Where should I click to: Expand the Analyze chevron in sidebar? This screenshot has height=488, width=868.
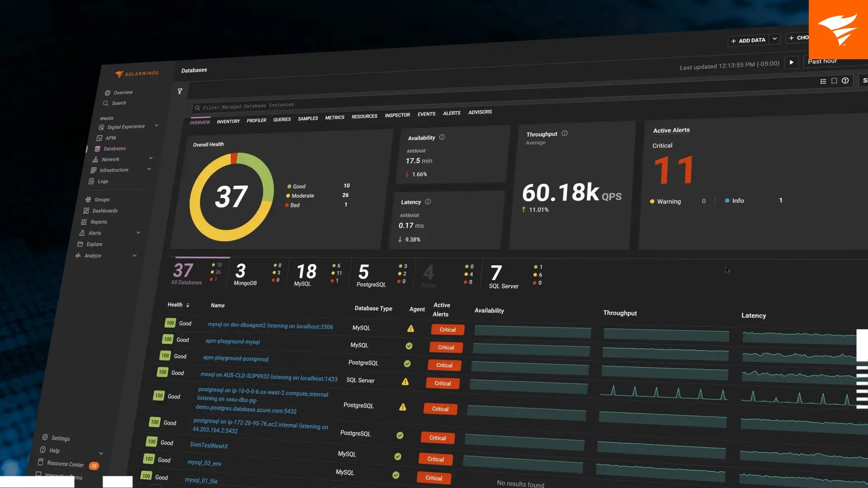click(x=135, y=255)
